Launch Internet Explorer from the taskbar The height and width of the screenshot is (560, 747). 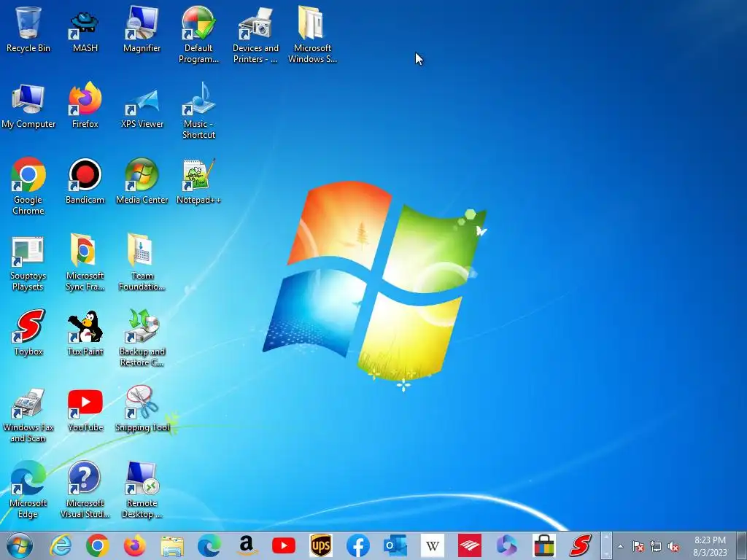click(x=61, y=545)
